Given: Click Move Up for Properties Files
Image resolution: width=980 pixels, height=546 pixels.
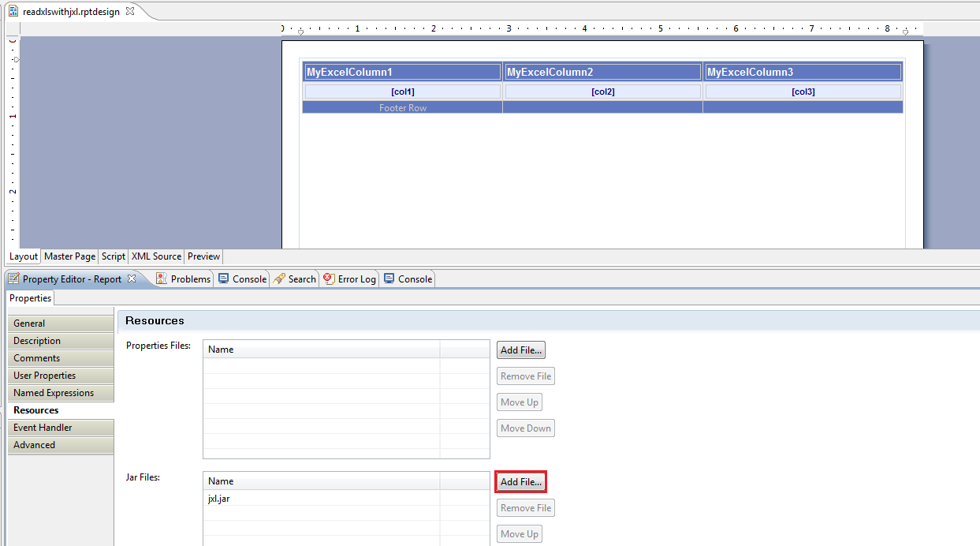Looking at the screenshot, I should tap(520, 402).
